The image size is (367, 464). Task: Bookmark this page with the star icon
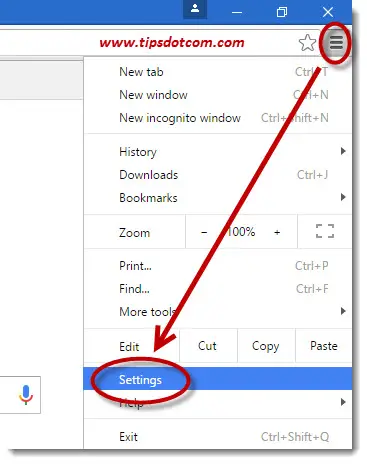point(307,43)
